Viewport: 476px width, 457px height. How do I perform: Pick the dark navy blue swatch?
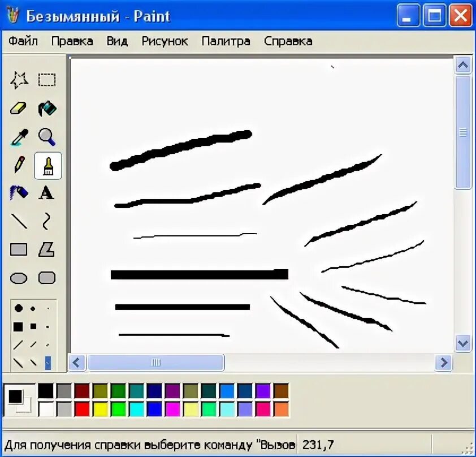point(154,391)
